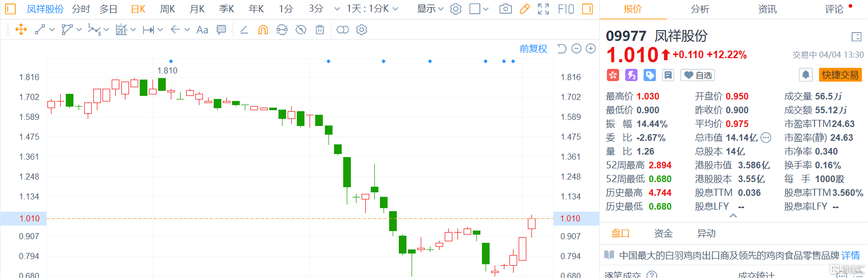
Task: Open the price alert bell icon
Action: pos(806,75)
